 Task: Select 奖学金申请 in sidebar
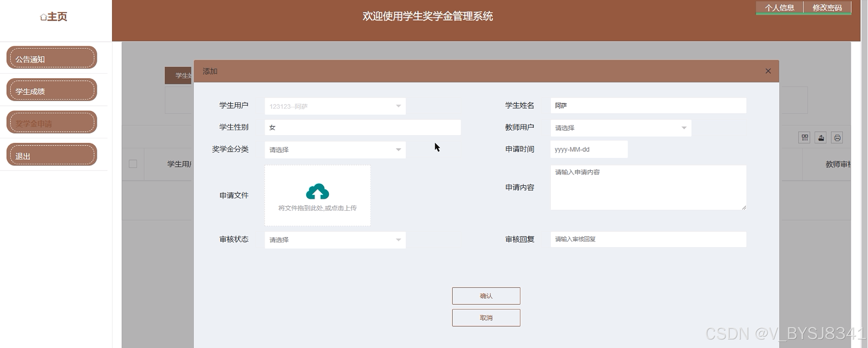point(52,122)
